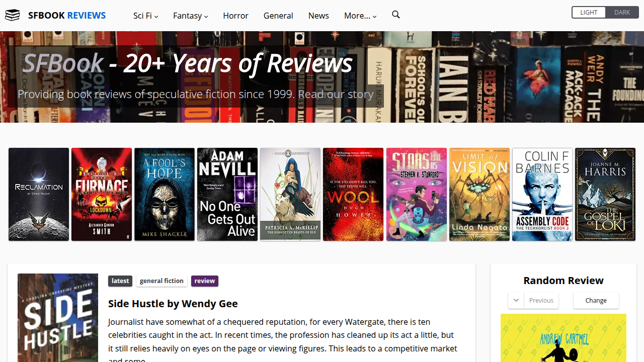Open A Fool's Hope book cover
The image size is (644, 362).
165,194
